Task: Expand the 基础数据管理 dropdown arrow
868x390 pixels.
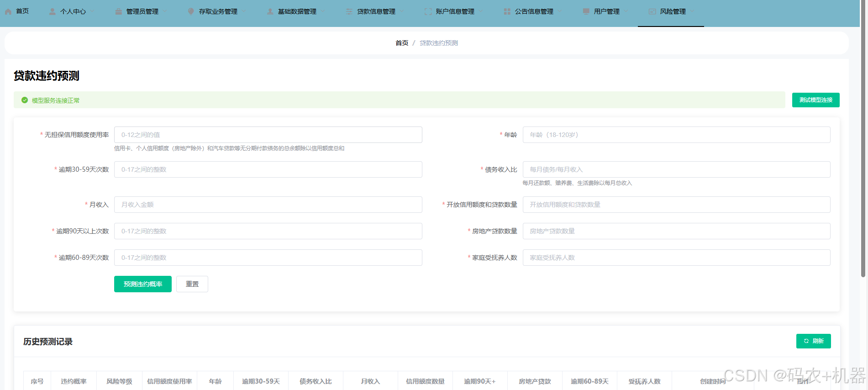Action: (322, 11)
